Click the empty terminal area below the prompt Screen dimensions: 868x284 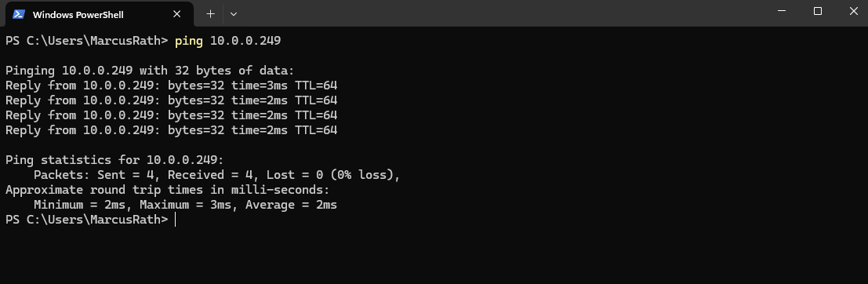[434, 255]
